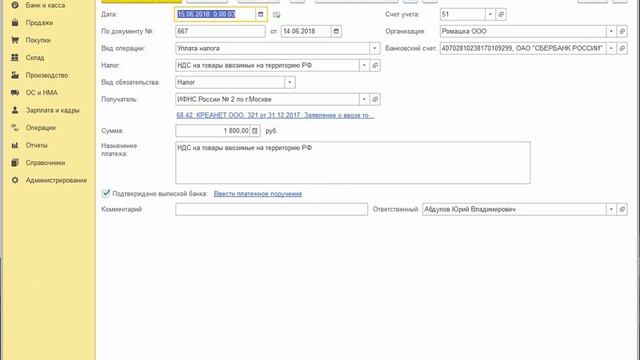Open calculator in the Сумма field
This screenshot has width=640, height=360.
click(x=255, y=131)
